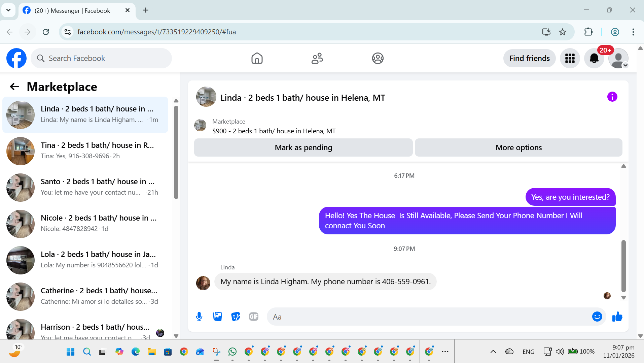Image resolution: width=644 pixels, height=363 pixels.
Task: Click More options button
Action: 518,147
